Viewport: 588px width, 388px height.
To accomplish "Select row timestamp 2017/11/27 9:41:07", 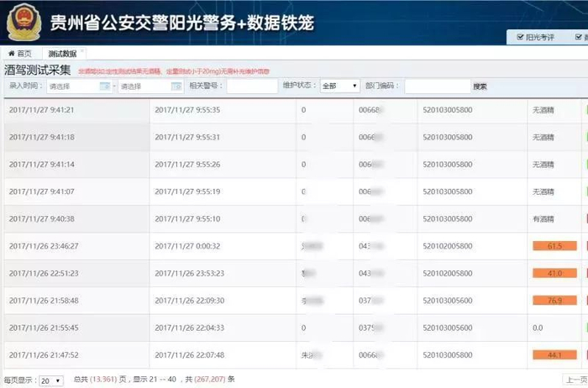I will coord(42,191).
